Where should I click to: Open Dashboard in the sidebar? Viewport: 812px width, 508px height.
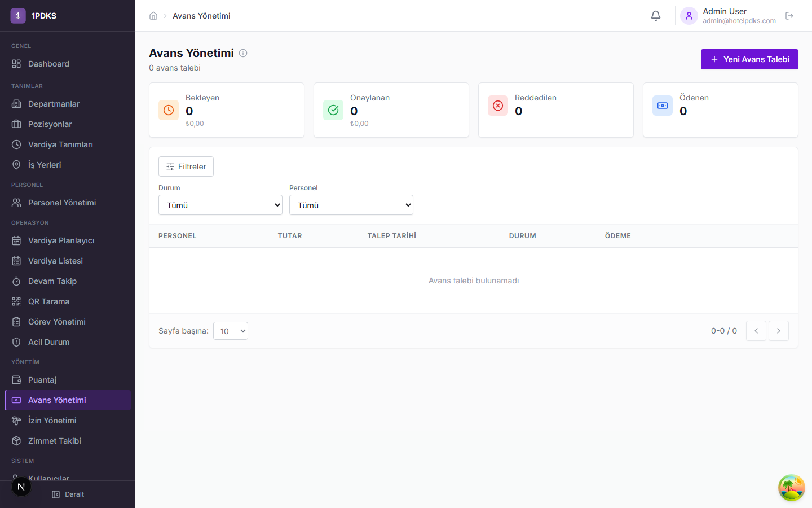48,64
